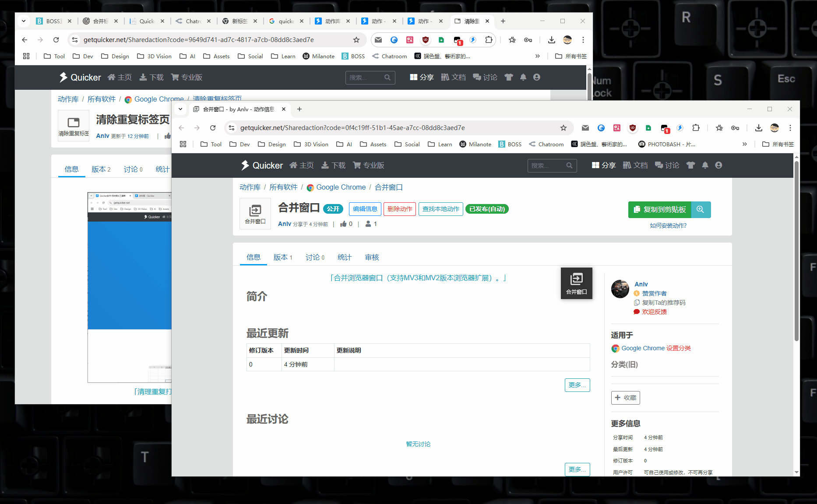Open Chrome three-dot menu in front window
This screenshot has width=817, height=504.
click(790, 128)
